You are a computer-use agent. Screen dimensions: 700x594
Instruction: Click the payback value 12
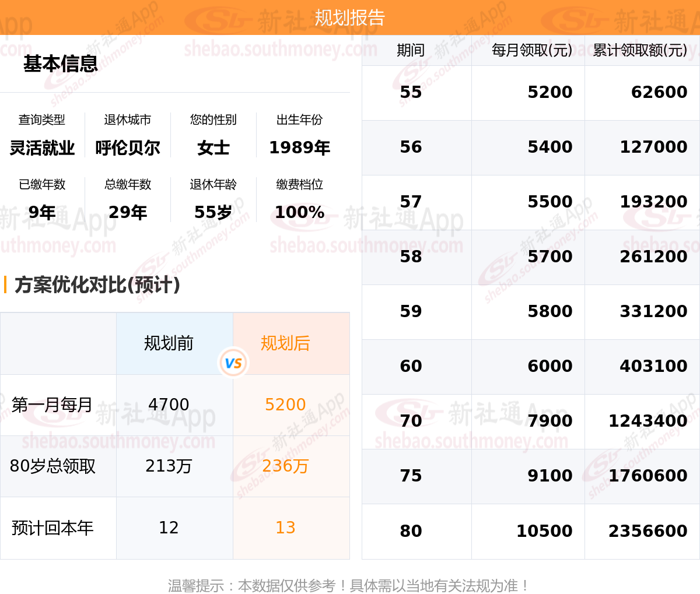coord(169,528)
